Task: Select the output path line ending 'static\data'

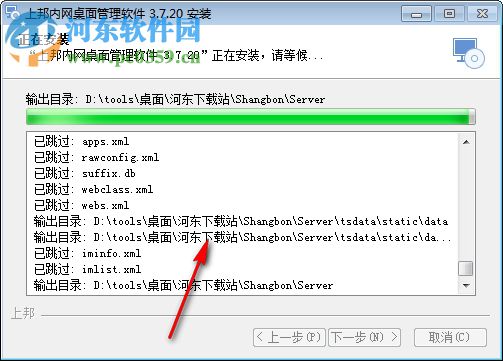Action: (241, 221)
